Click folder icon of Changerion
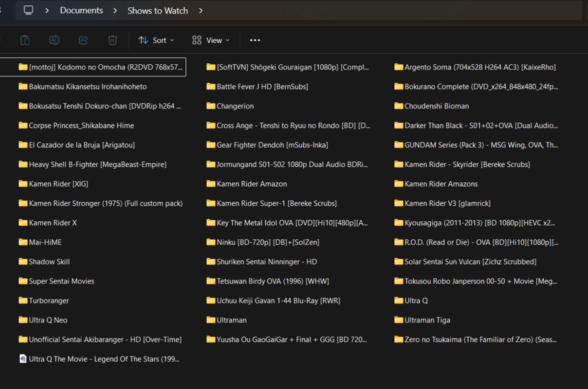Viewport: 588px width, 389px height. pos(211,106)
